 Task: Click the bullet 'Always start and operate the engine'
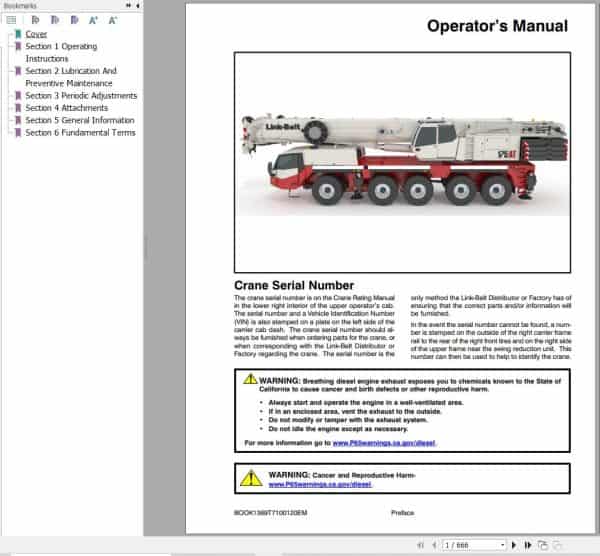[x=366, y=403]
